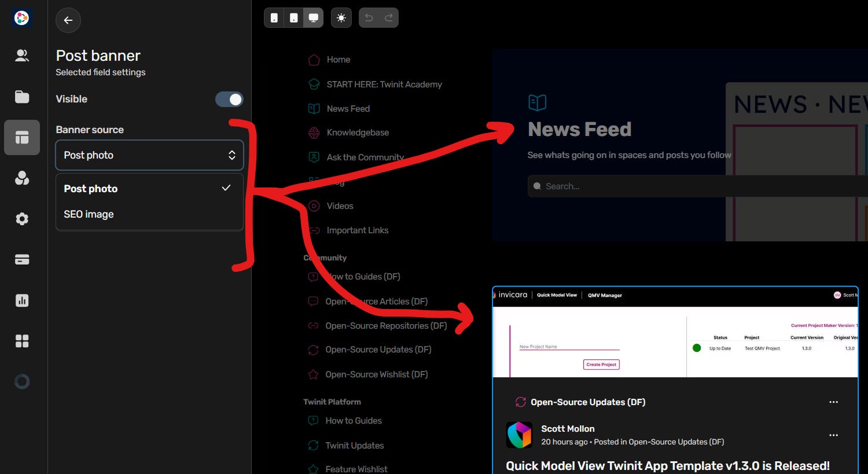Open the bar chart analytics icon in the sidebar
The width and height of the screenshot is (868, 474).
click(22, 300)
